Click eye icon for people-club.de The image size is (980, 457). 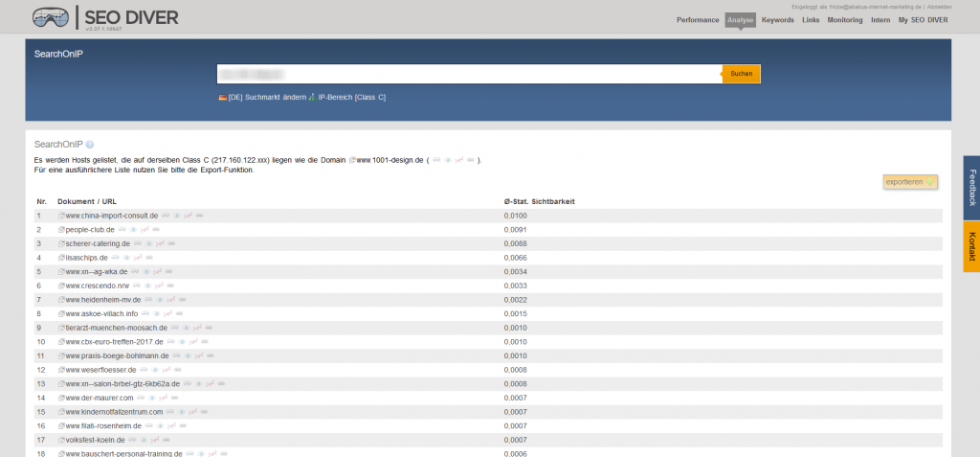[133, 230]
